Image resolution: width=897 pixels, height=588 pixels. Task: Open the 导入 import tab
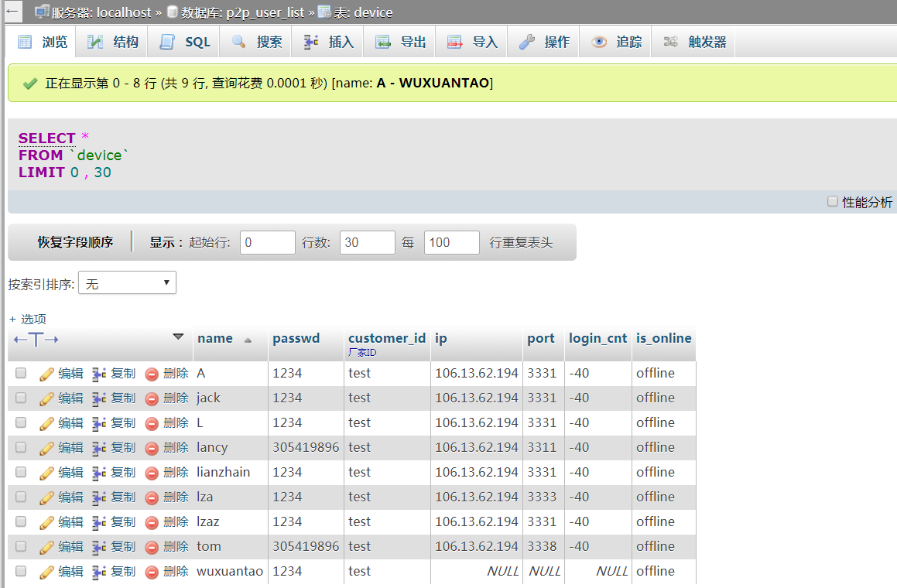(473, 42)
